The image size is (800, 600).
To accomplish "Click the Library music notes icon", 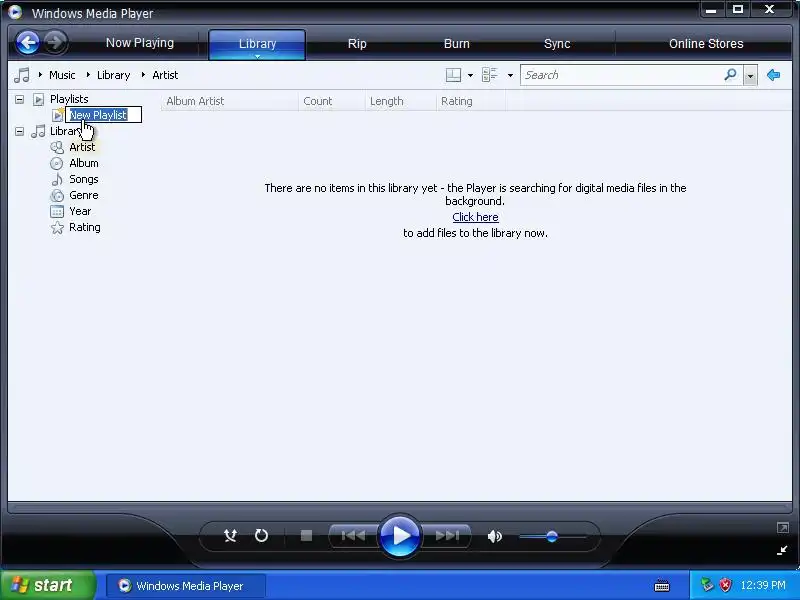I will pos(38,131).
